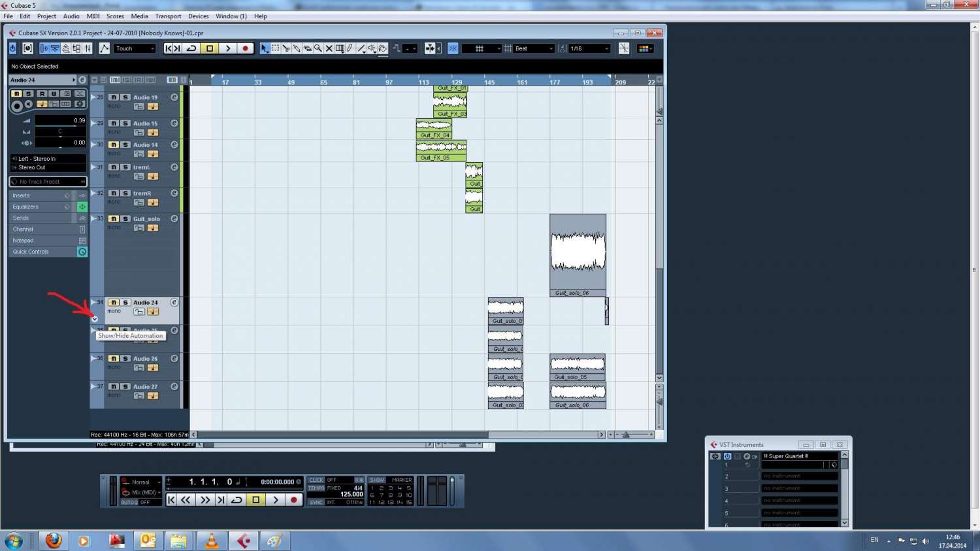The image size is (980, 551).
Task: Open the MIDI menu
Action: [93, 16]
